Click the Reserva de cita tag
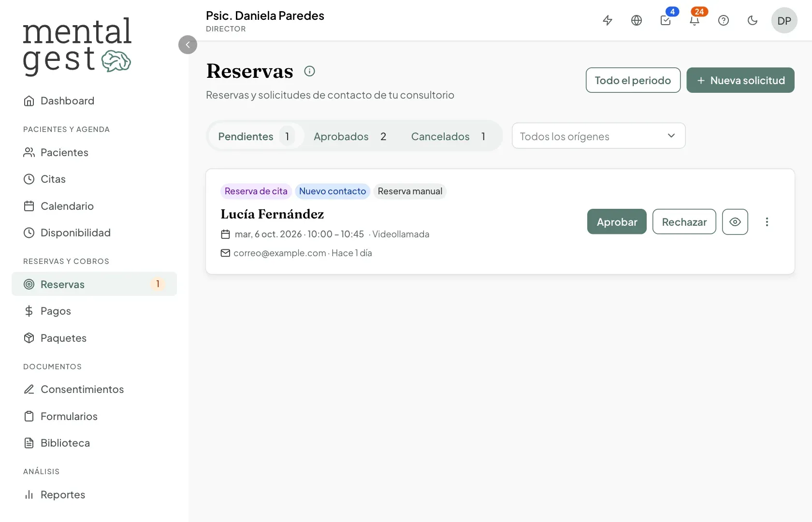 [256, 191]
